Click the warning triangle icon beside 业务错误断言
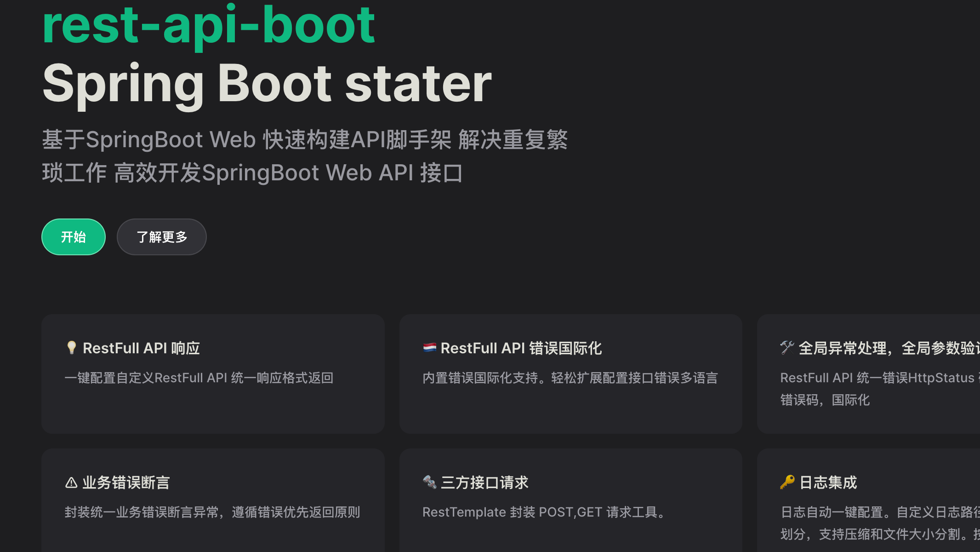Image resolution: width=980 pixels, height=552 pixels. click(71, 483)
